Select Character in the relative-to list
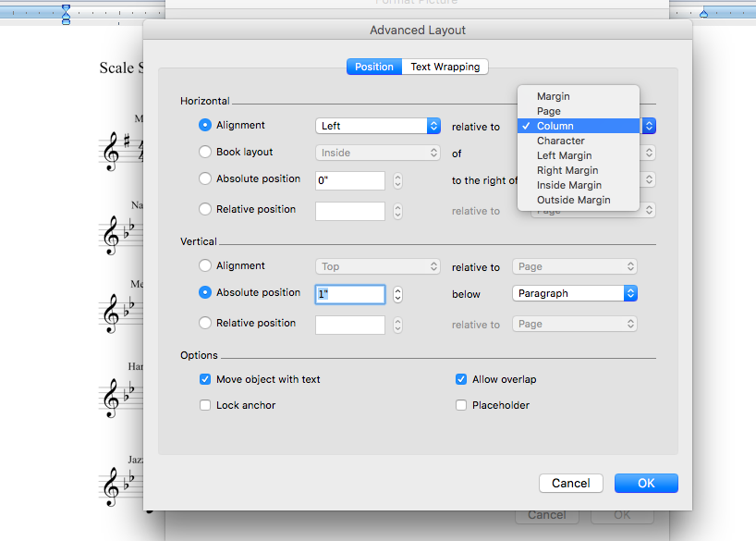 pos(560,141)
